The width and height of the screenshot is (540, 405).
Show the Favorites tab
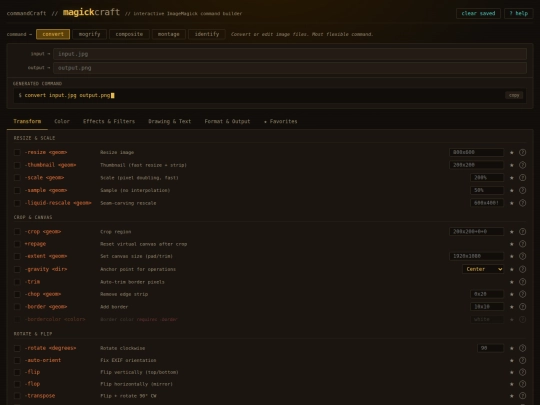pyautogui.click(x=280, y=121)
